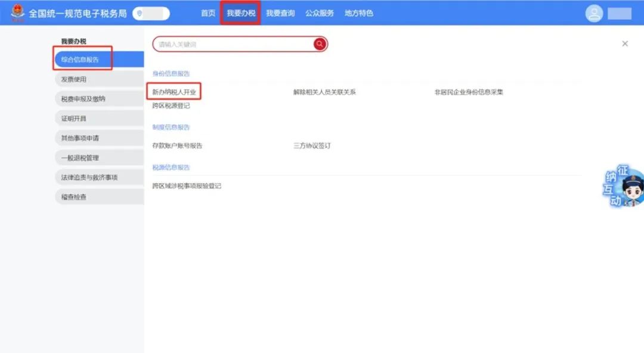The image size is (644, 353).
Task: Focus the keyword search input field
Action: (x=233, y=44)
